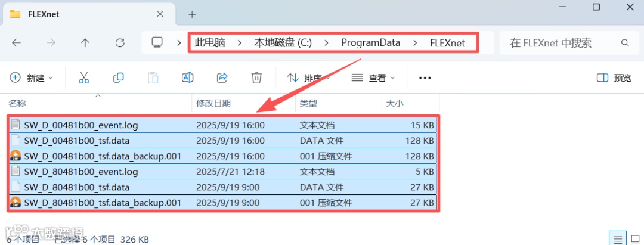Open the 排序 sort dropdown
The height and width of the screenshot is (245, 644).
[309, 78]
